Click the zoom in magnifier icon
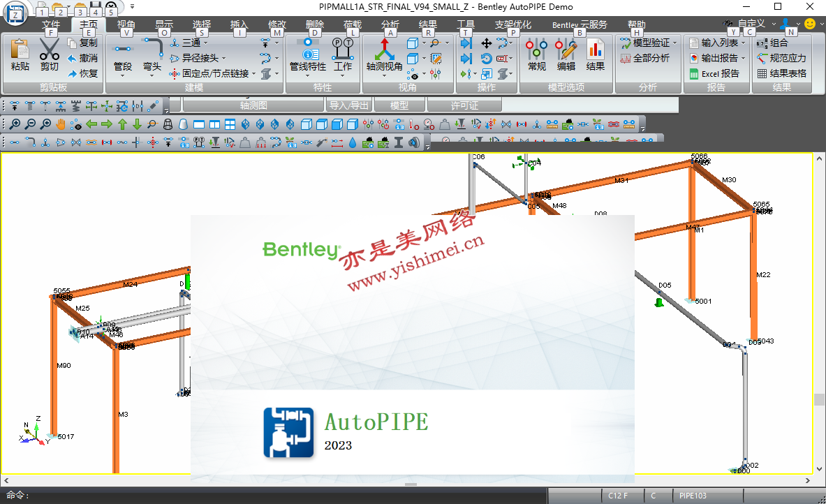Viewport: 826px width, 504px height. coord(15,124)
